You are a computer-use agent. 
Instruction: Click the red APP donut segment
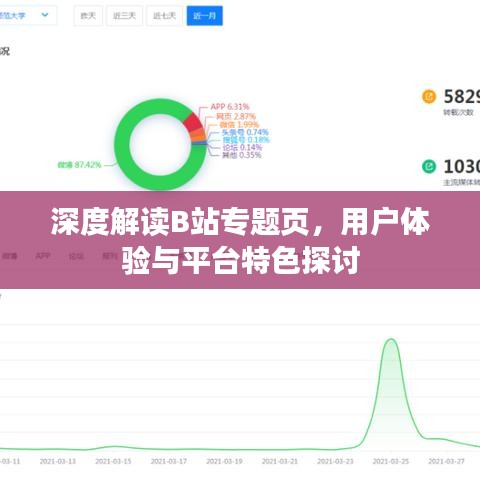coord(193,122)
